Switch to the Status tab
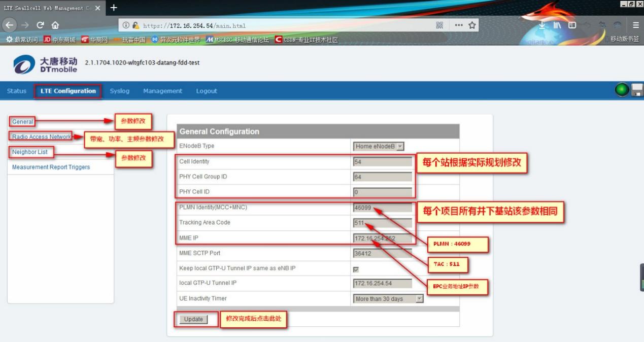 coord(17,91)
